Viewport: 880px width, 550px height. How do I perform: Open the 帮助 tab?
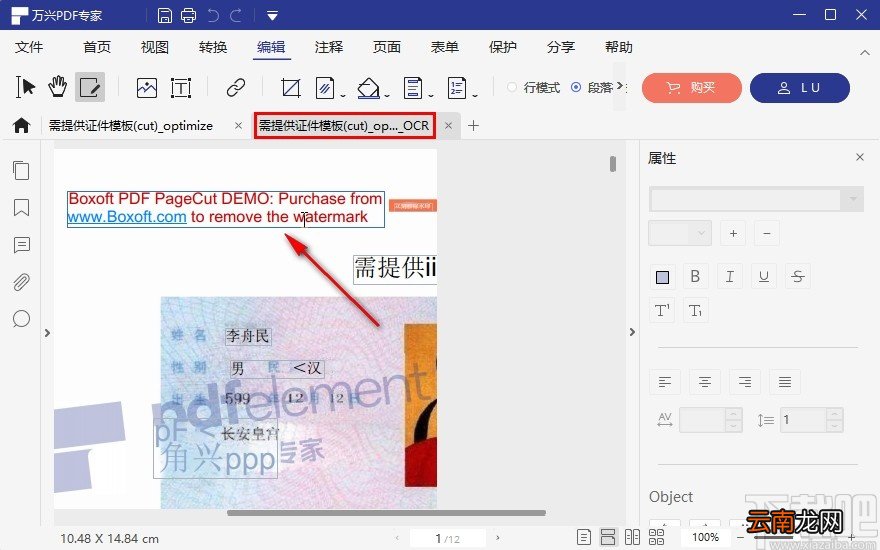pyautogui.click(x=619, y=47)
